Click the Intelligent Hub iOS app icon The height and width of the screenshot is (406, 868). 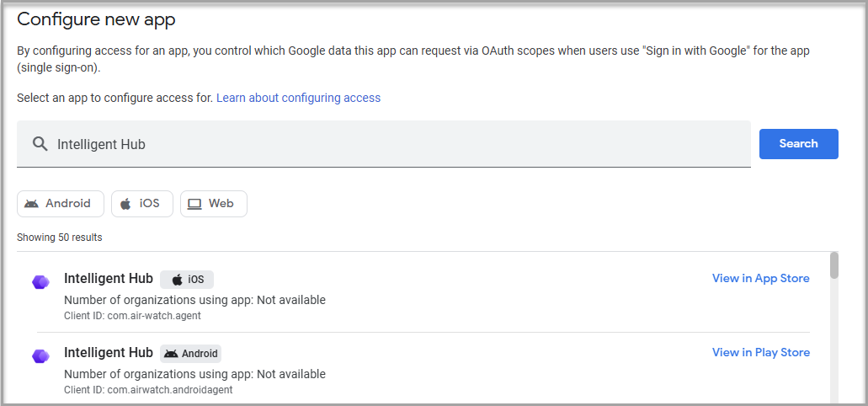pos(40,282)
